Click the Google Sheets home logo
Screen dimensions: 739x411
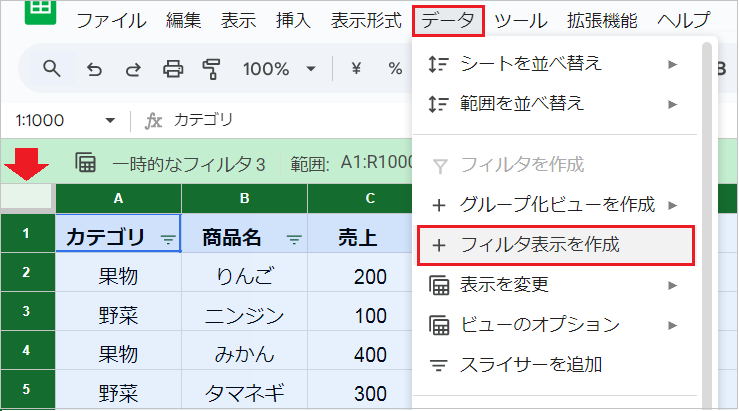41,10
